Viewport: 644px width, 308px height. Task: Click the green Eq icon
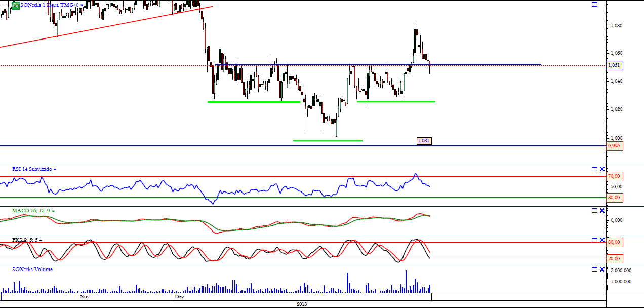[x=16, y=5]
